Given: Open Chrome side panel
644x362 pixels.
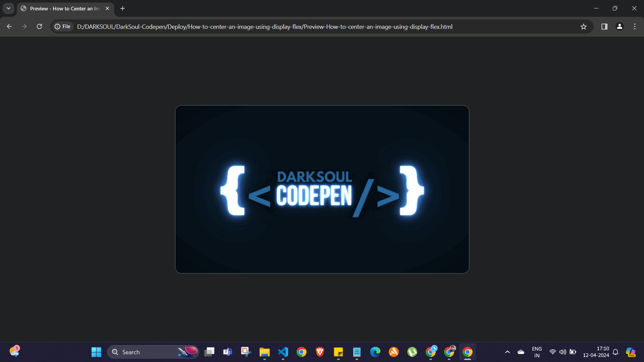Looking at the screenshot, I should 604,26.
